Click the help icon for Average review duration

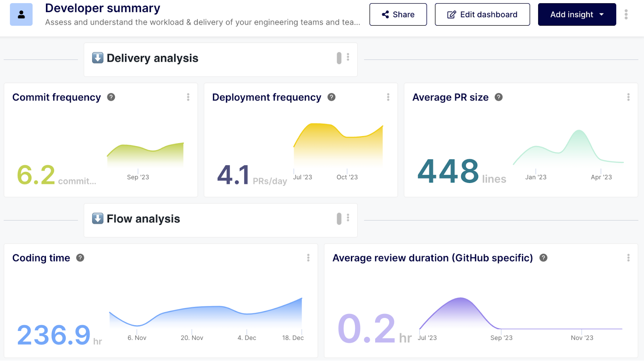click(x=543, y=258)
